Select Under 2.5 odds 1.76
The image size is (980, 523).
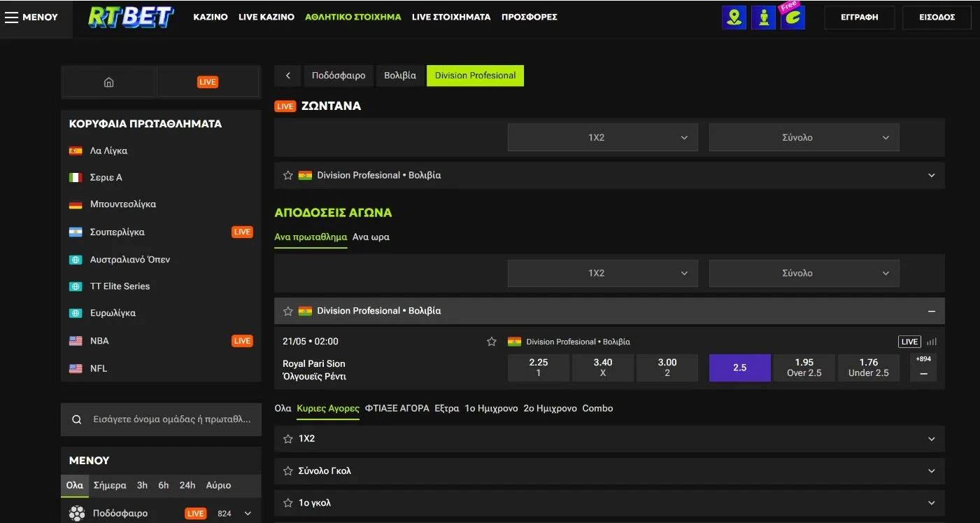click(869, 368)
